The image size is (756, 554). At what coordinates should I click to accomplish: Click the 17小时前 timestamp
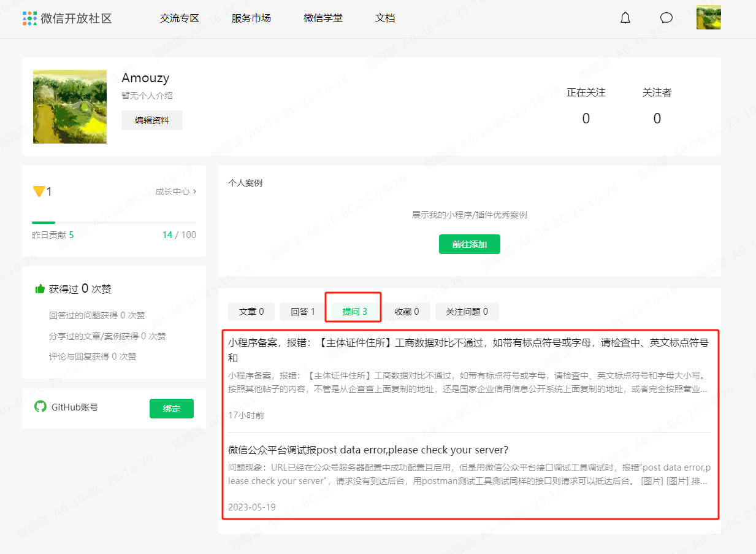(x=246, y=415)
